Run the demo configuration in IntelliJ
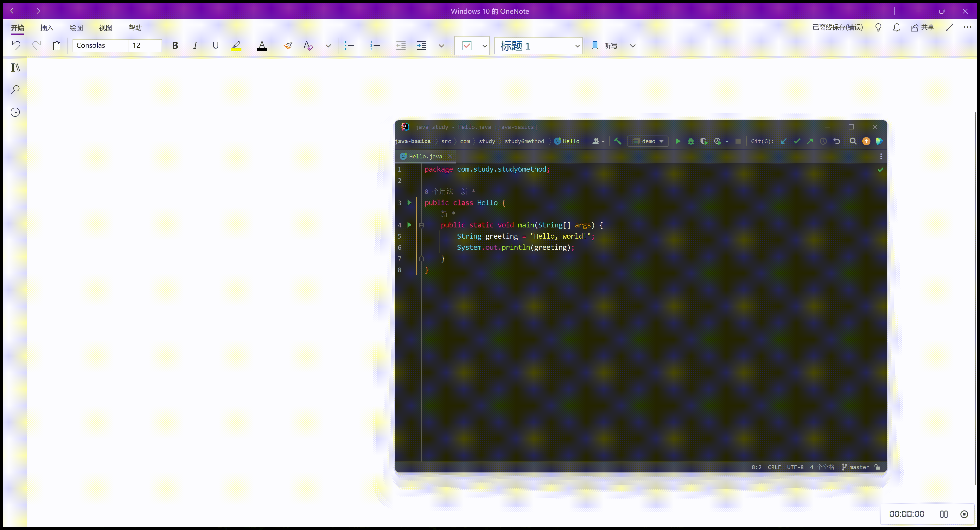This screenshot has width=980, height=530. [x=678, y=141]
